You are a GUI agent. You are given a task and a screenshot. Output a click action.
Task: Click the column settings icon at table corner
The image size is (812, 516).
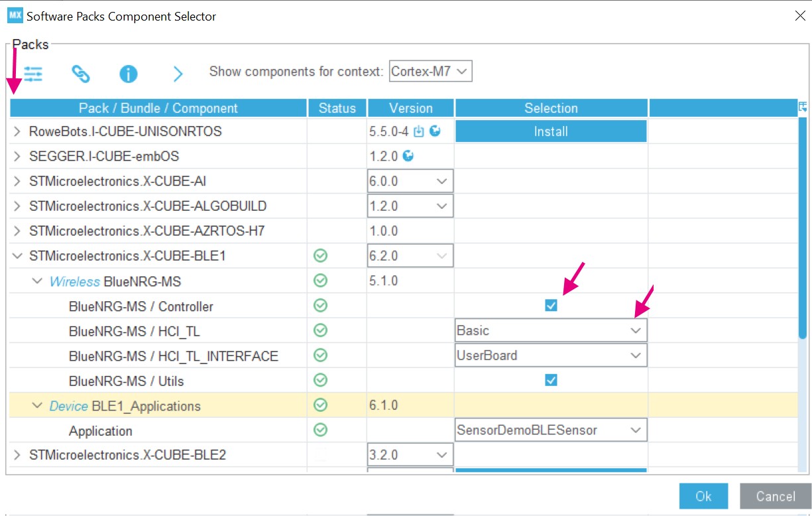(x=803, y=106)
